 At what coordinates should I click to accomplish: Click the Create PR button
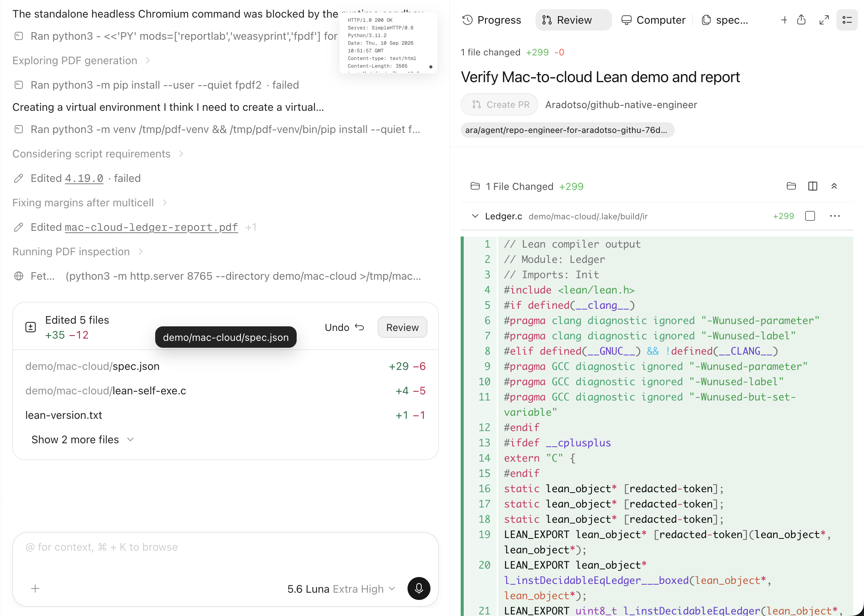click(x=499, y=105)
